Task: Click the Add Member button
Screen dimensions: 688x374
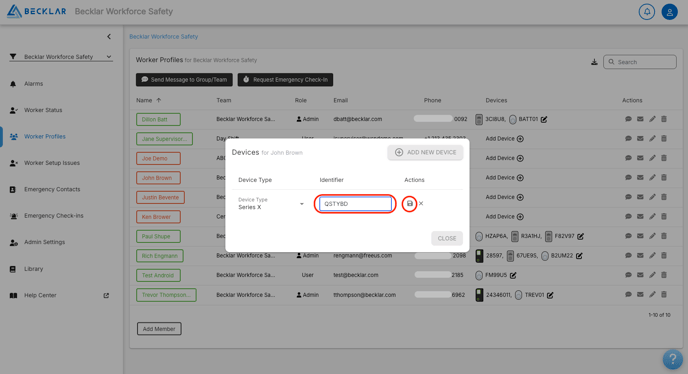Action: tap(159, 329)
